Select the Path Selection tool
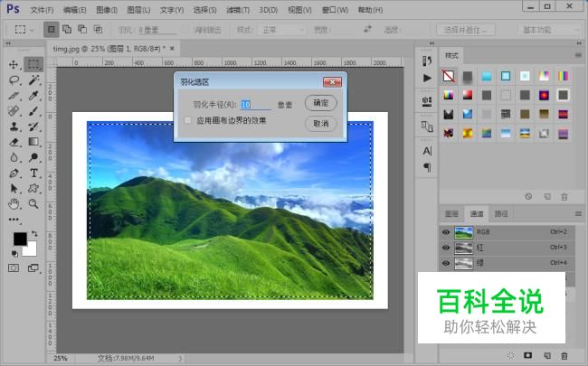 [14, 189]
